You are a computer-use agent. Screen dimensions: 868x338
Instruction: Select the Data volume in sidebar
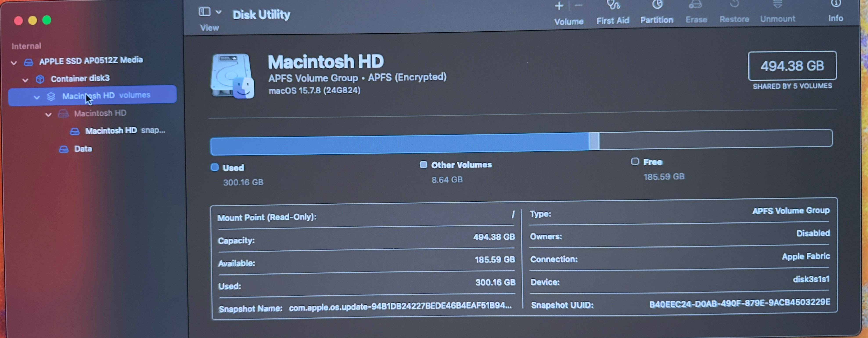(x=83, y=149)
